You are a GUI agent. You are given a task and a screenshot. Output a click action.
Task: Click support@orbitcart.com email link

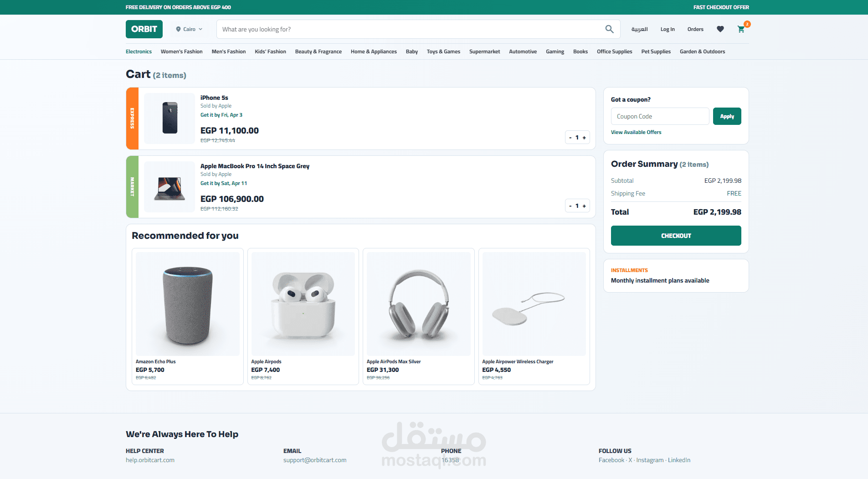tap(315, 460)
